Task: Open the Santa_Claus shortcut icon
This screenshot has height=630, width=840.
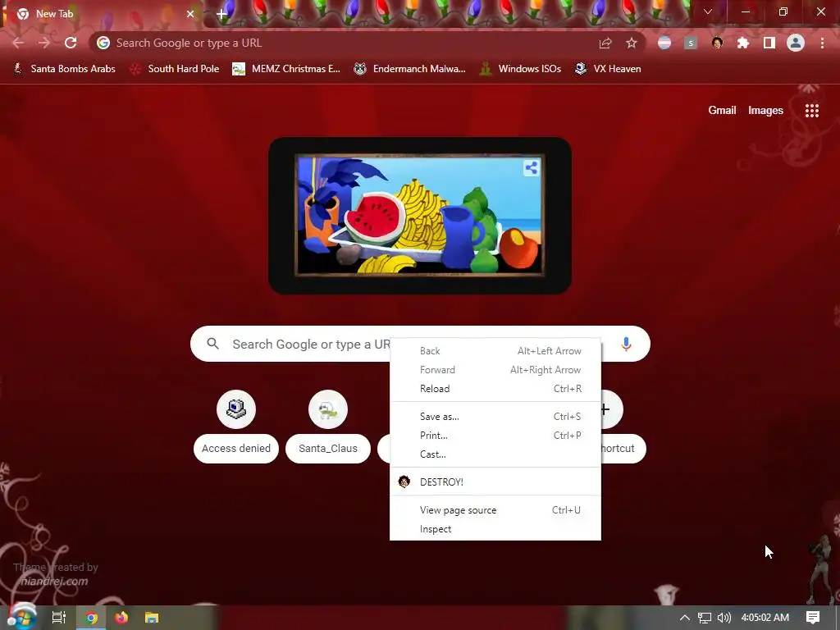Action: point(328,409)
